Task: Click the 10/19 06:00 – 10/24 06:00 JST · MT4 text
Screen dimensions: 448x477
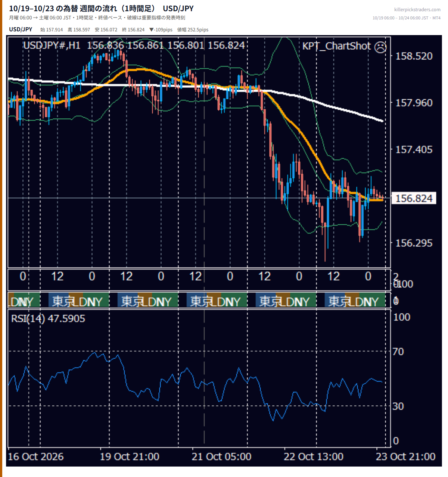Action: point(407,18)
